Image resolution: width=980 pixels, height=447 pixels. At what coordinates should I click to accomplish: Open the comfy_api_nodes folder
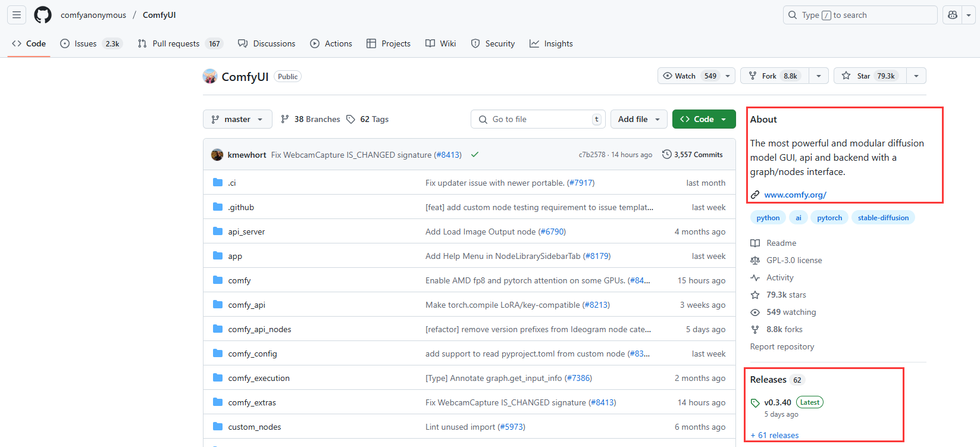tap(259, 329)
